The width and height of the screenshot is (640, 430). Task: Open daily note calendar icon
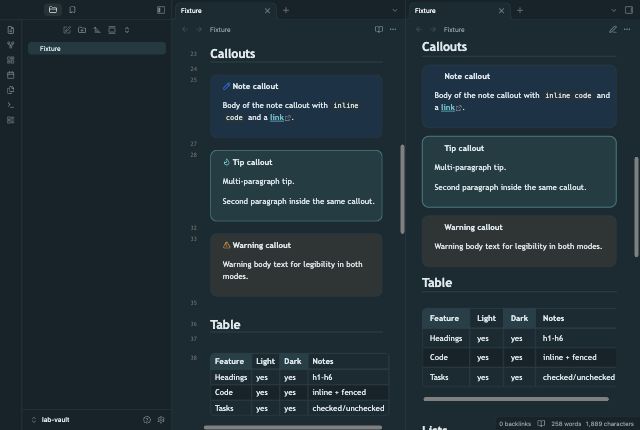(11, 75)
